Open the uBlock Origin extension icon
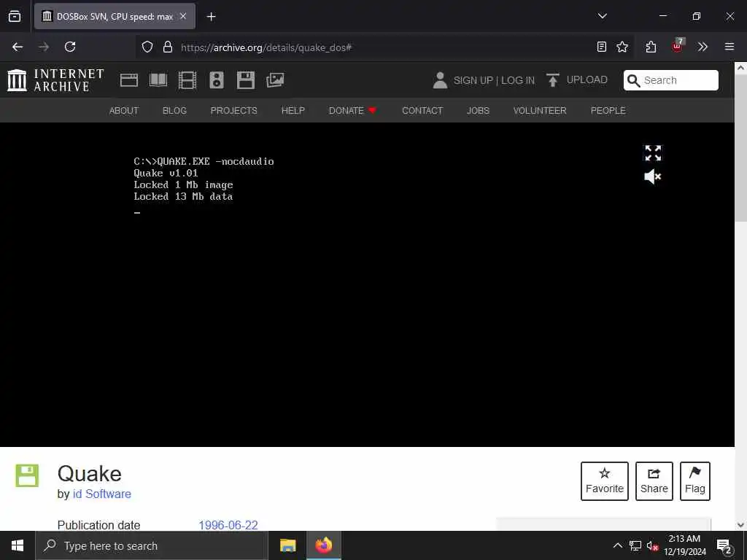This screenshot has height=560, width=747. pos(678,46)
